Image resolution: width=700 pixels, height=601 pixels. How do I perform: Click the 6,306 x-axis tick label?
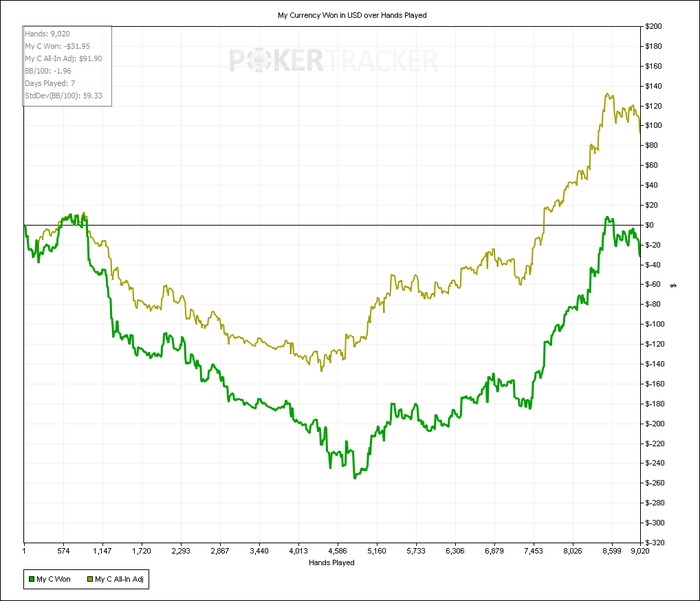pyautogui.click(x=455, y=551)
